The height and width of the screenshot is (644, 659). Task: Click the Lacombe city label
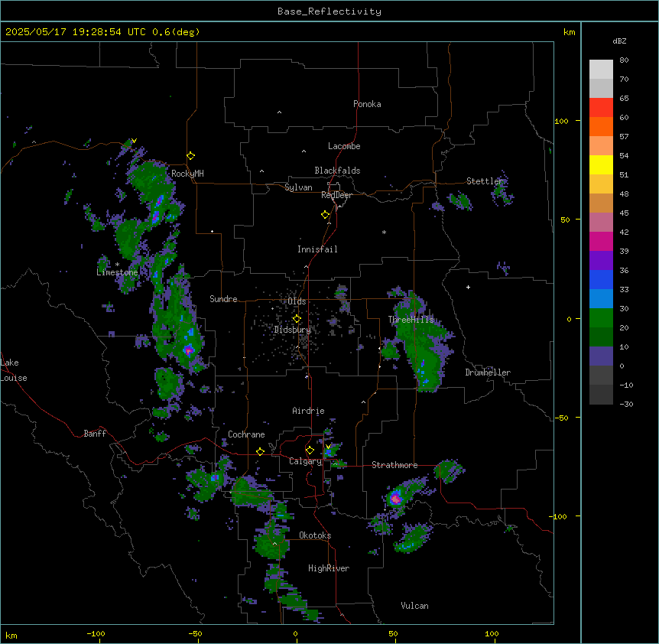344,146
